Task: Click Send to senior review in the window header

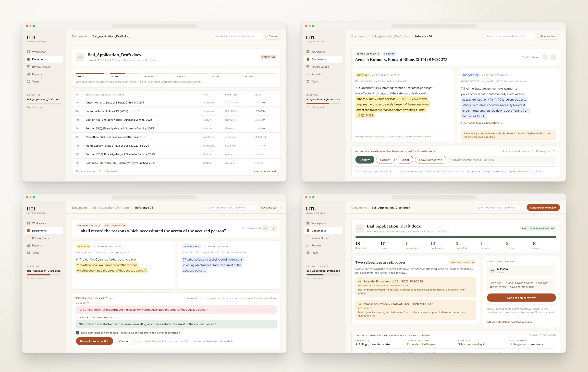Action: (543, 208)
